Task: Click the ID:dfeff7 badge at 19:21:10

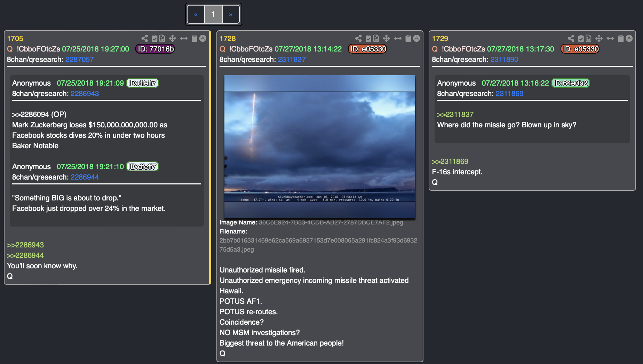Action: point(143,167)
